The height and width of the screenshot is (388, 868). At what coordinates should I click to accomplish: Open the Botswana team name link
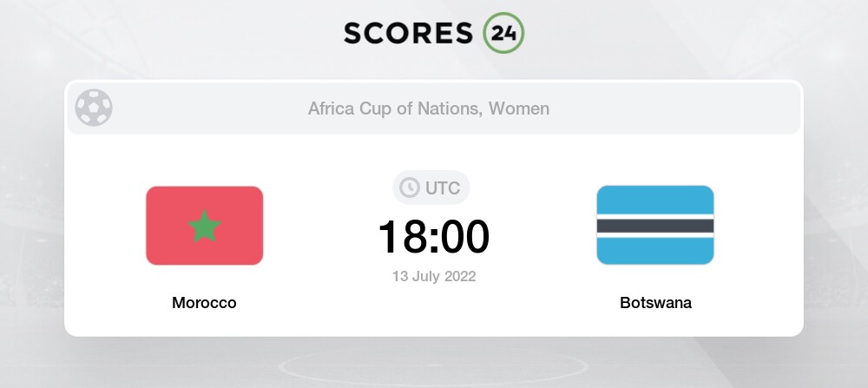(655, 303)
